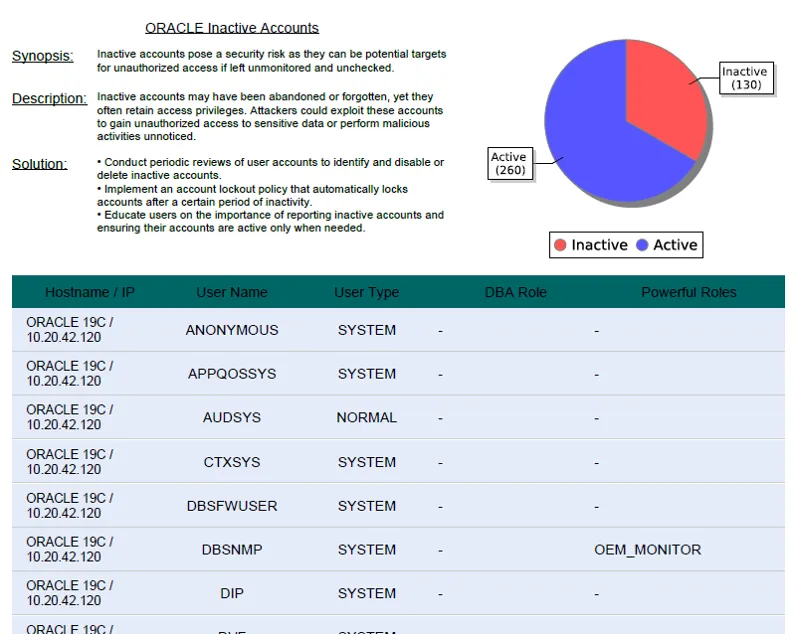Click the description paragraph about abandoned accounts

point(270,116)
